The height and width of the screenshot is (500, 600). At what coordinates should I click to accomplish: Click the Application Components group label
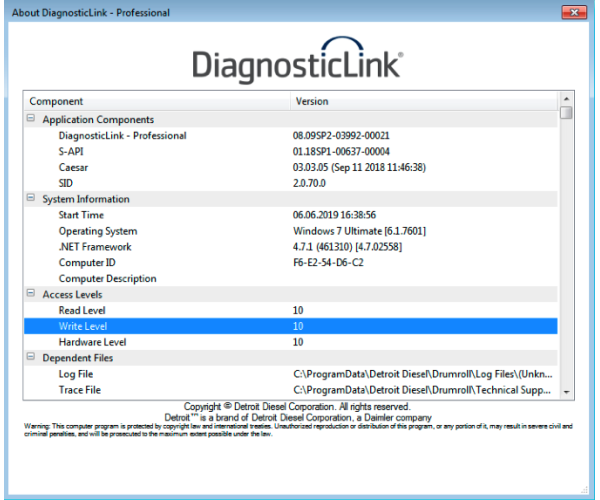click(x=98, y=120)
